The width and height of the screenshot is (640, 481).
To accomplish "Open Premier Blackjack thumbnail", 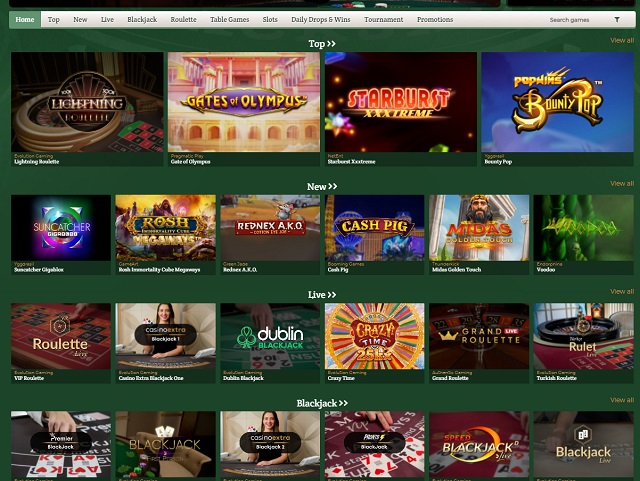I will pos(61,444).
